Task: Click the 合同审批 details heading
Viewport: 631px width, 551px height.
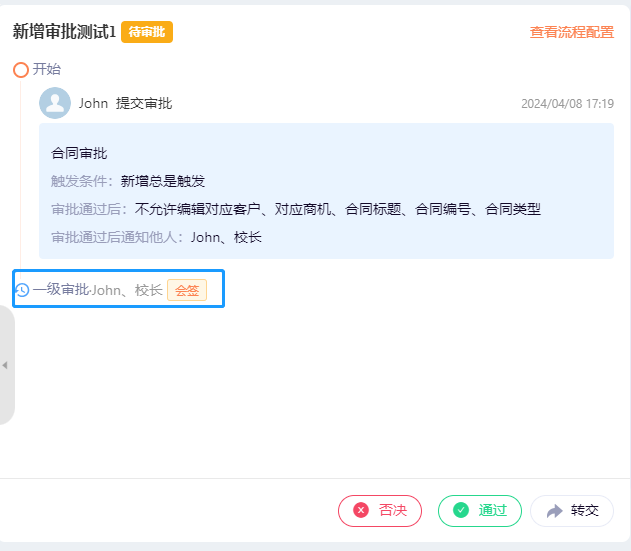Action: click(79, 153)
